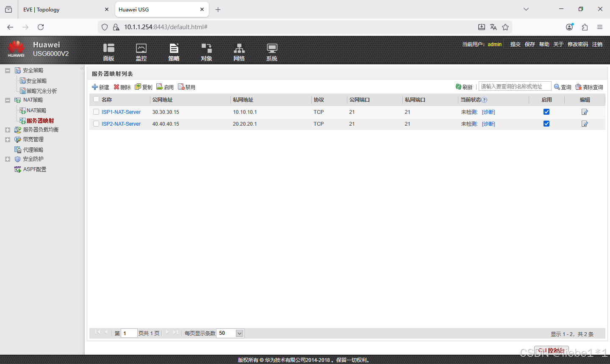Open the 每页显示条数 dropdown
The image size is (610, 364).
pyautogui.click(x=239, y=333)
